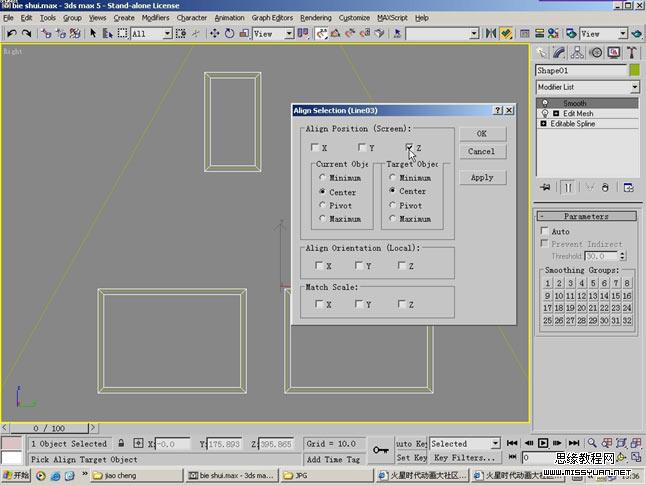The width and height of the screenshot is (646, 485).
Task: Open the Material Editor icon
Action: coord(553,33)
